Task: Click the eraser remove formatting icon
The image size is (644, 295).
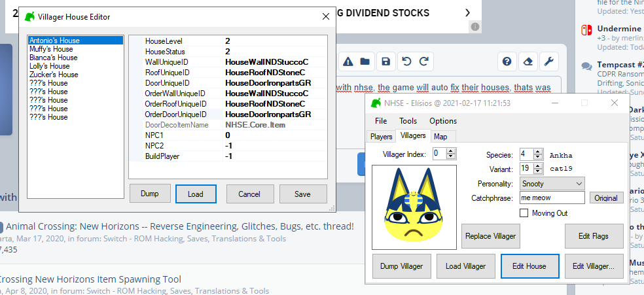Action: coord(528,61)
